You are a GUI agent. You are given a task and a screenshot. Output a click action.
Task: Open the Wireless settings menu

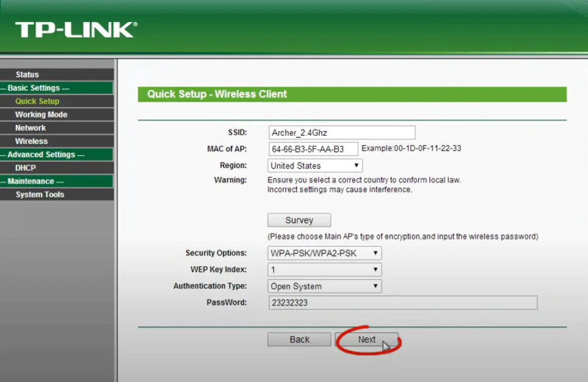[x=57, y=141]
